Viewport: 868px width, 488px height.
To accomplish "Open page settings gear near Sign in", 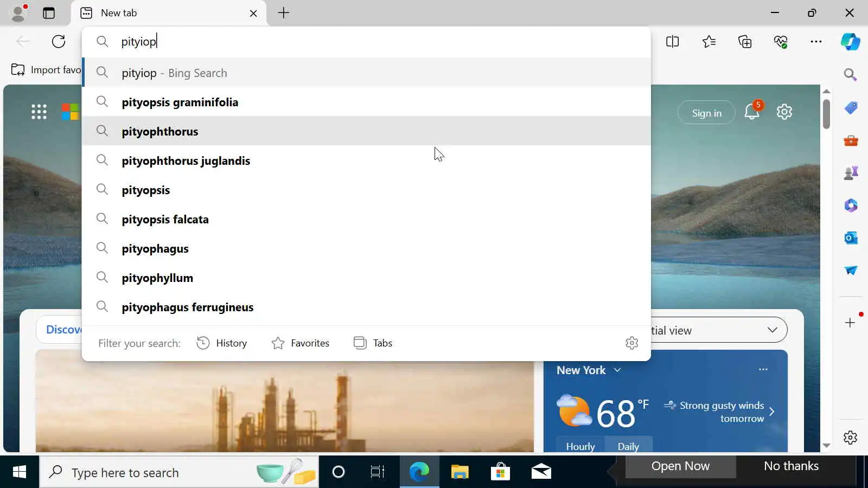I will coord(784,112).
